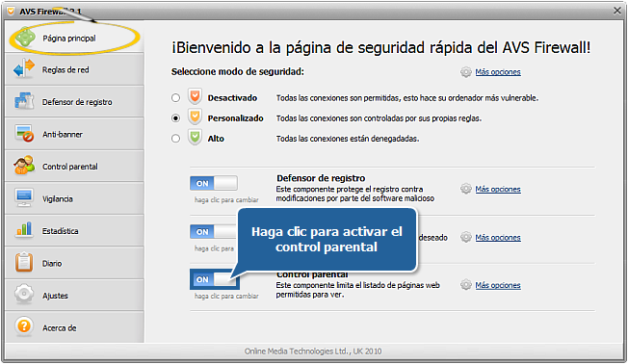The image size is (628, 364).
Task: Close the AVS Firewall window
Action: (617, 11)
